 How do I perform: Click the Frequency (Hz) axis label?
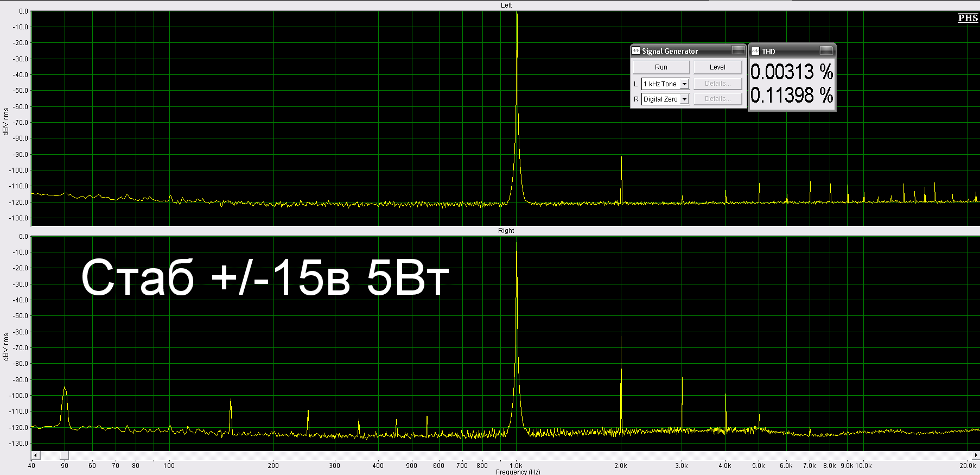point(518,472)
